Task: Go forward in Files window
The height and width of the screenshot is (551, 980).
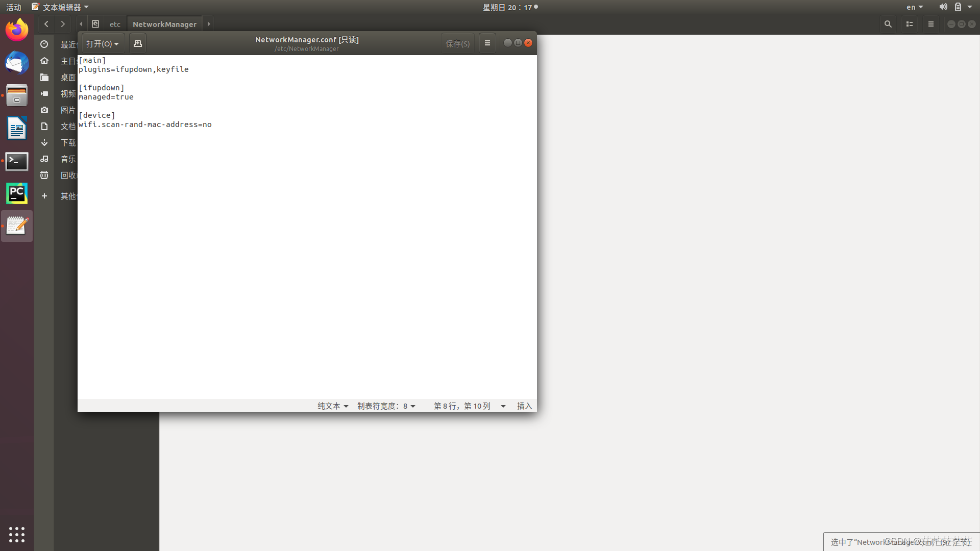Action: pos(63,24)
